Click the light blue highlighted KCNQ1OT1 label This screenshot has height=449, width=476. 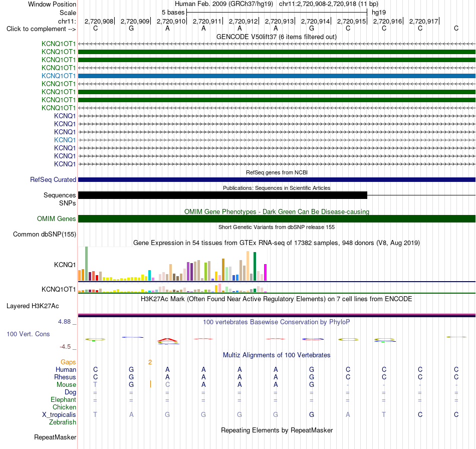pyautogui.click(x=59, y=76)
